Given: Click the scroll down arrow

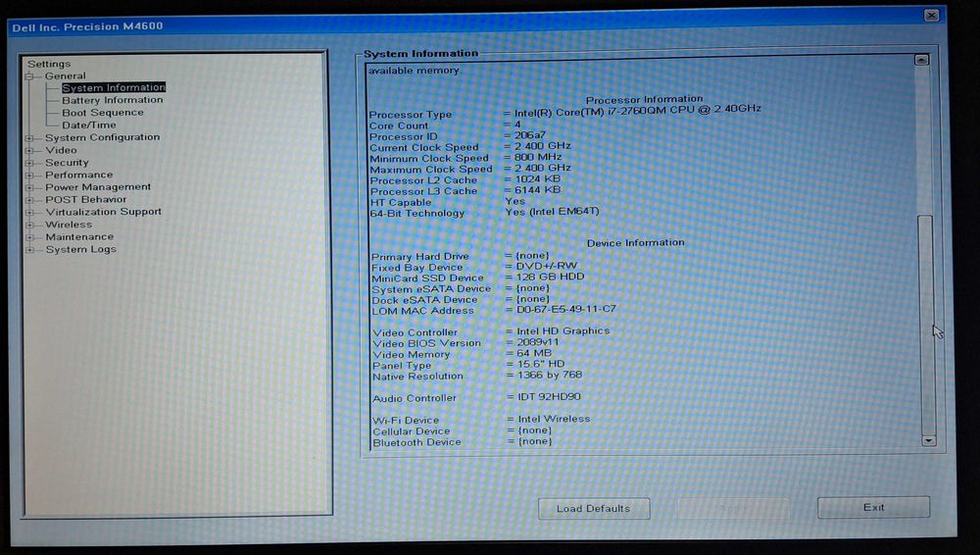Looking at the screenshot, I should coord(928,440).
